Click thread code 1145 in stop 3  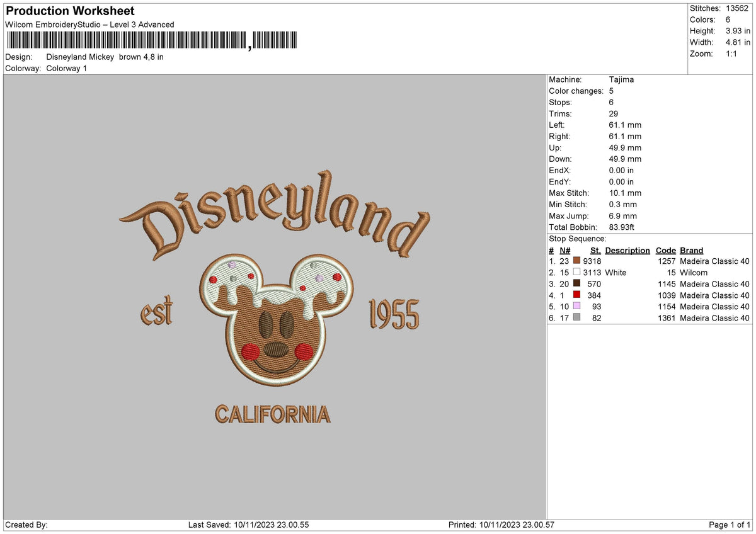click(667, 284)
